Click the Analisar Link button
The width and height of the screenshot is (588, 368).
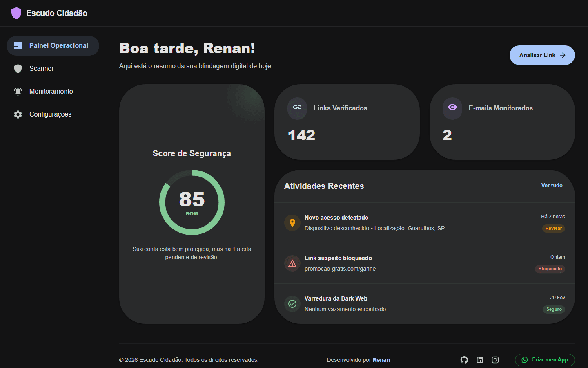(x=542, y=55)
